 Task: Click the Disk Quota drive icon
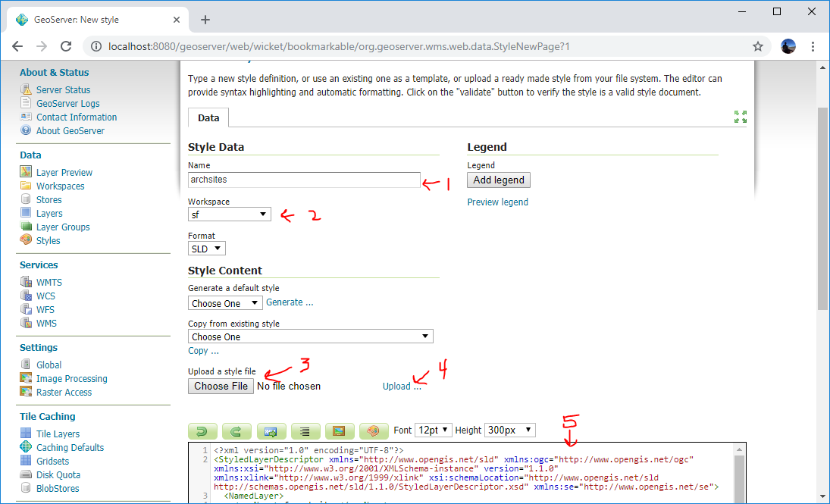pyautogui.click(x=26, y=474)
